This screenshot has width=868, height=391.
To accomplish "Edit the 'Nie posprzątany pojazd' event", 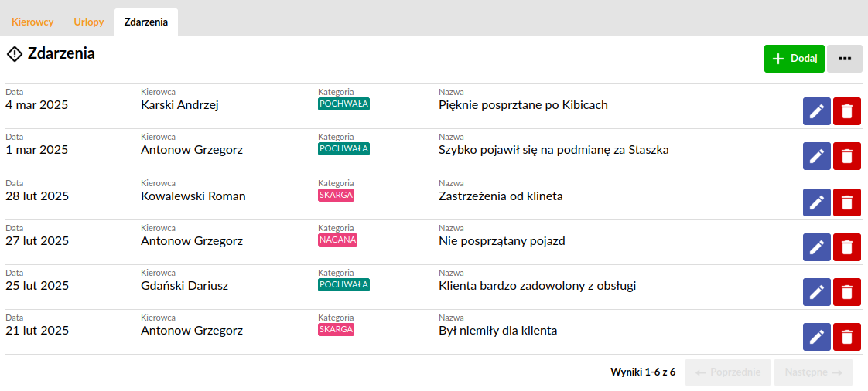I will point(816,247).
